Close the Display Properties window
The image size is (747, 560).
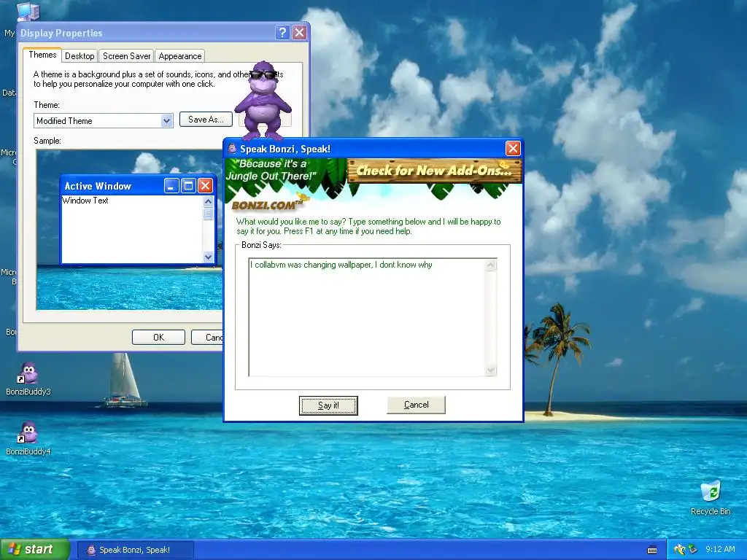coord(299,32)
